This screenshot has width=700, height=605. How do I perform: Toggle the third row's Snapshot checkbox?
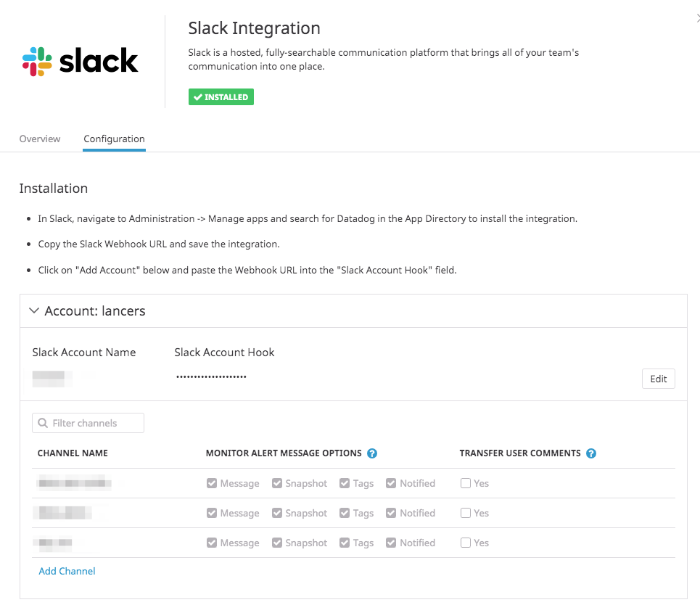click(277, 543)
